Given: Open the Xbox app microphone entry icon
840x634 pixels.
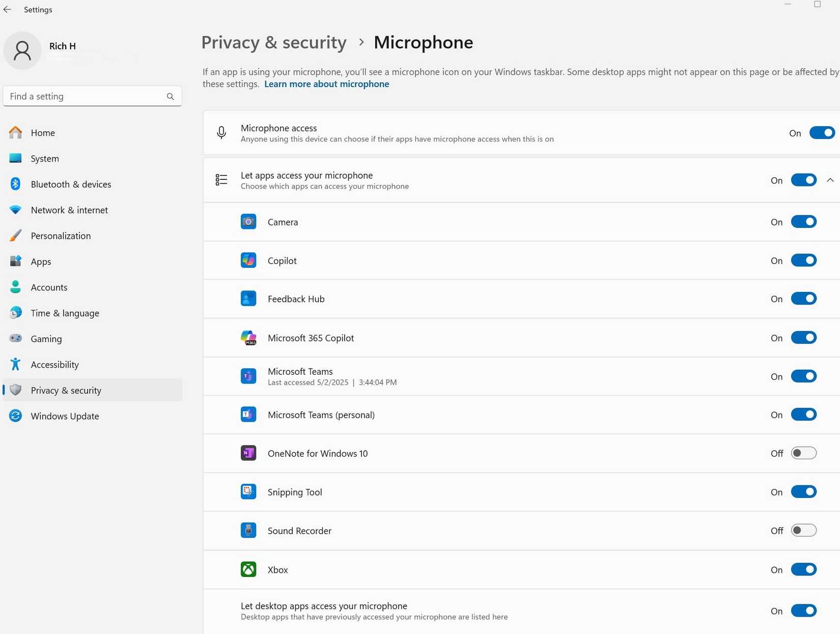Looking at the screenshot, I should click(248, 569).
